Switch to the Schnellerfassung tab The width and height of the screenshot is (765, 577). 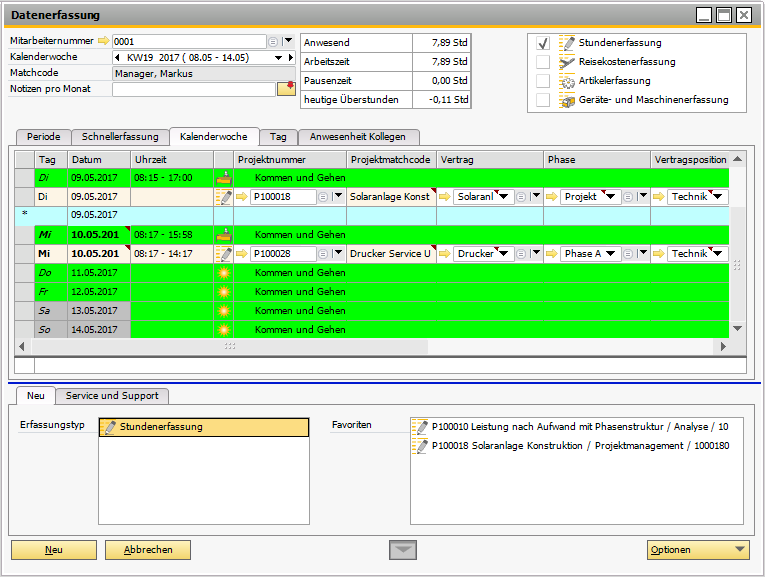(120, 137)
